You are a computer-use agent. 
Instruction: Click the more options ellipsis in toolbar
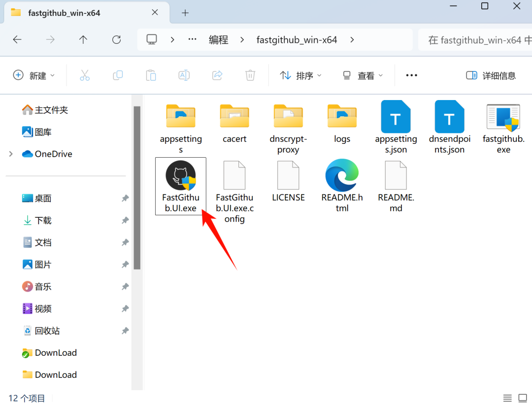[411, 75]
